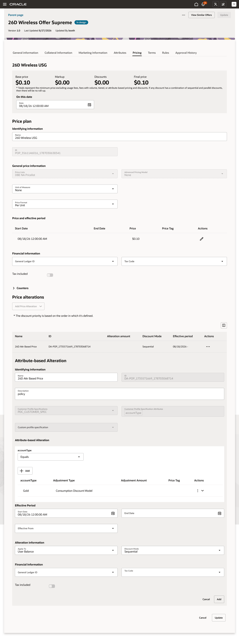Open the accountType Equals operator dropdown
This screenshot has width=239, height=644.
click(51, 457)
